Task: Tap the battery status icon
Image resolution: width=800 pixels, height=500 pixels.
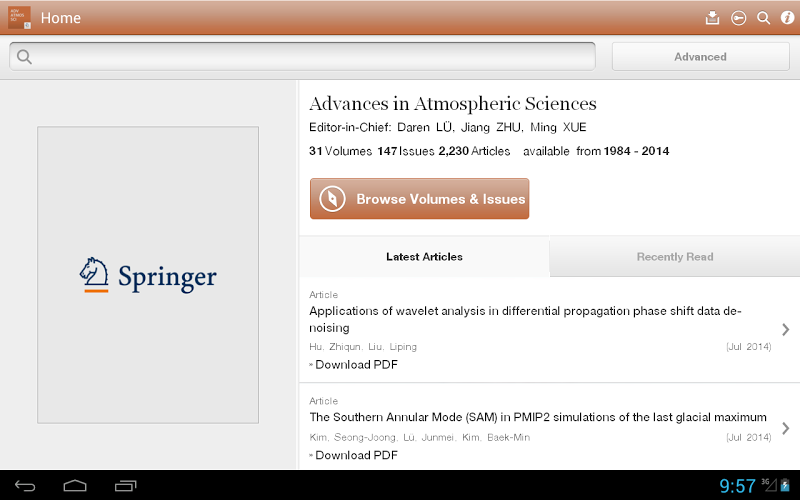Action: (x=785, y=485)
